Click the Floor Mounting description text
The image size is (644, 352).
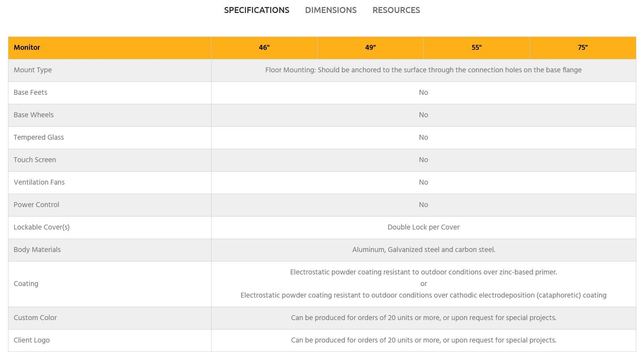click(423, 70)
